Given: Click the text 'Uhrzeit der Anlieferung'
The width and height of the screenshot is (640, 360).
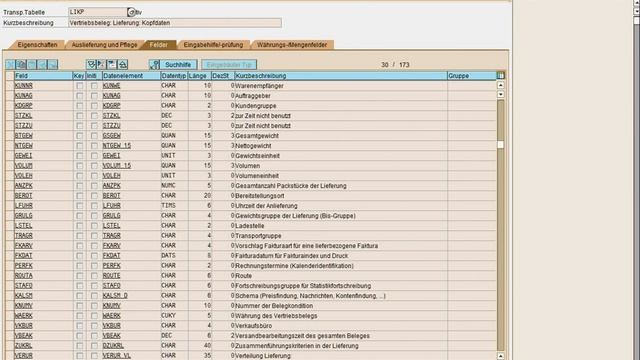Looking at the screenshot, I should click(x=266, y=206).
